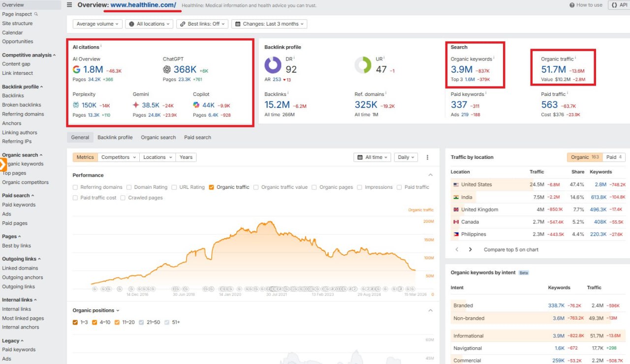Switch to the Backlink profile tab
This screenshot has height=364, width=630.
(115, 138)
